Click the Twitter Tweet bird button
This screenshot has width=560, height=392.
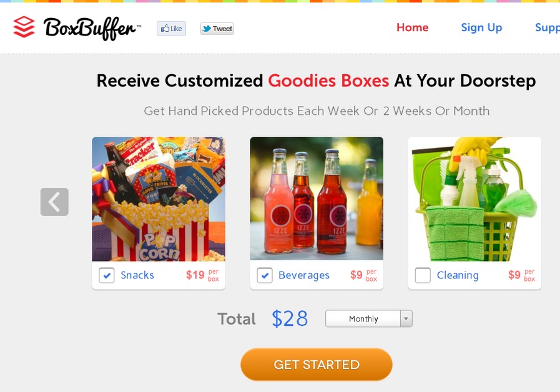217,29
